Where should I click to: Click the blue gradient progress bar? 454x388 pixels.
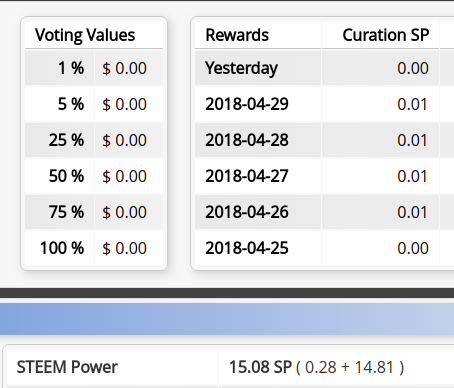227,319
